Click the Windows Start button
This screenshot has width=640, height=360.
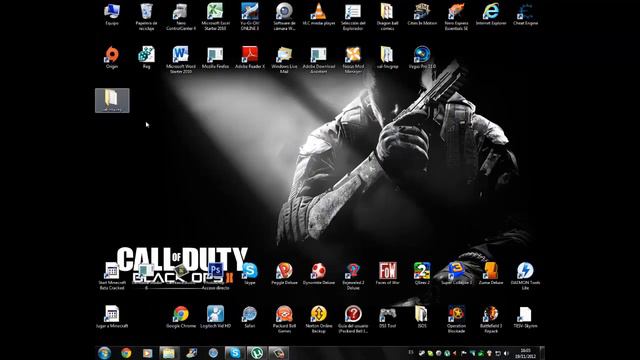coord(104,353)
